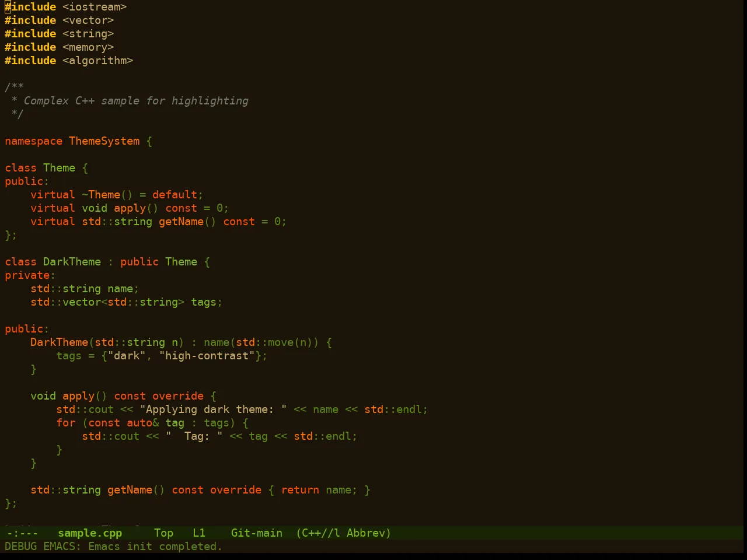This screenshot has height=560, width=747.
Task: Click the 'private:' access specifier
Action: coord(30,275)
